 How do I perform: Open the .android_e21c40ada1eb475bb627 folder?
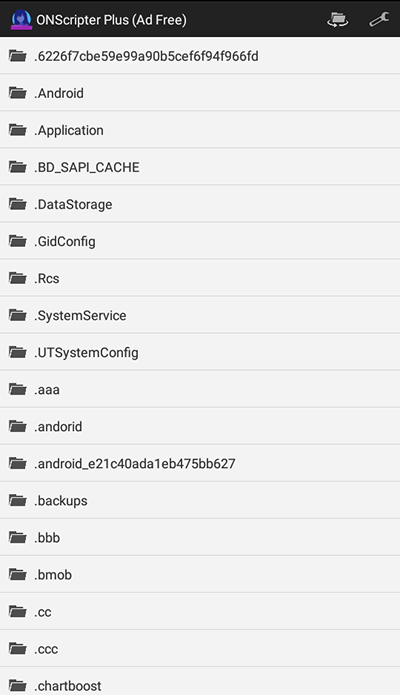point(200,464)
